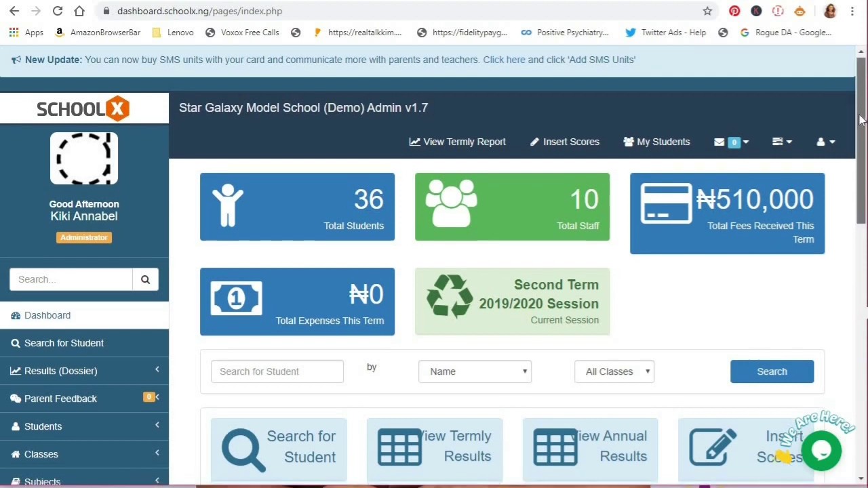Open Chrome three-dot menu
Viewport: 868px width, 488px height.
[852, 11]
